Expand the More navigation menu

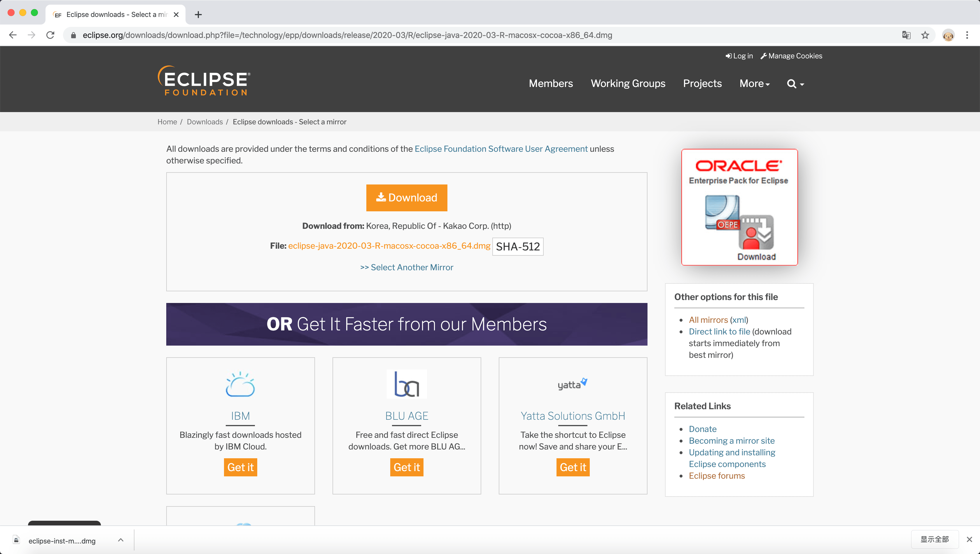point(755,83)
